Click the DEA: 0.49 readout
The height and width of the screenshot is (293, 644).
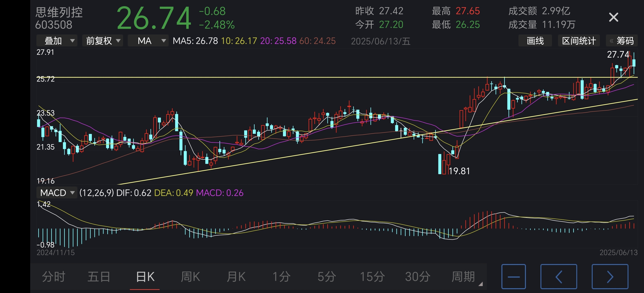point(174,193)
